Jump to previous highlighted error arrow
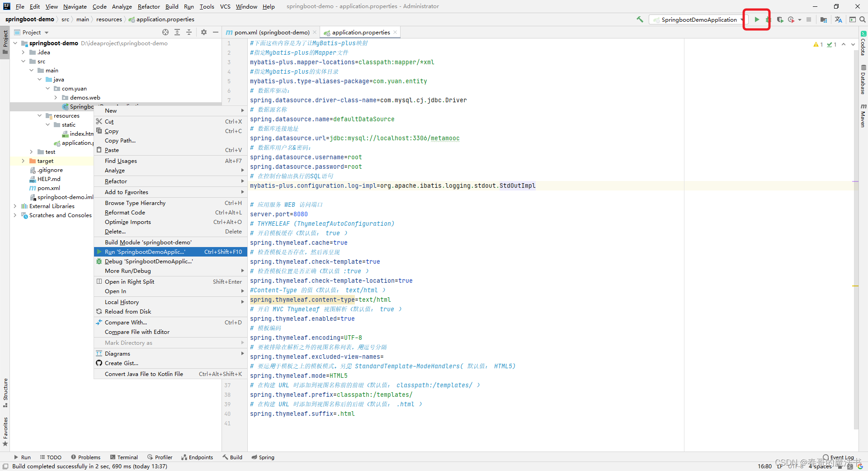 (844, 44)
